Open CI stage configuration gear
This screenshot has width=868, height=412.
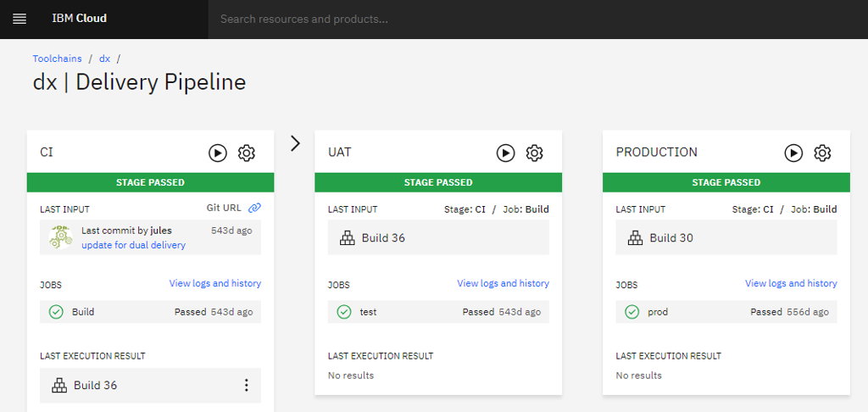[247, 153]
